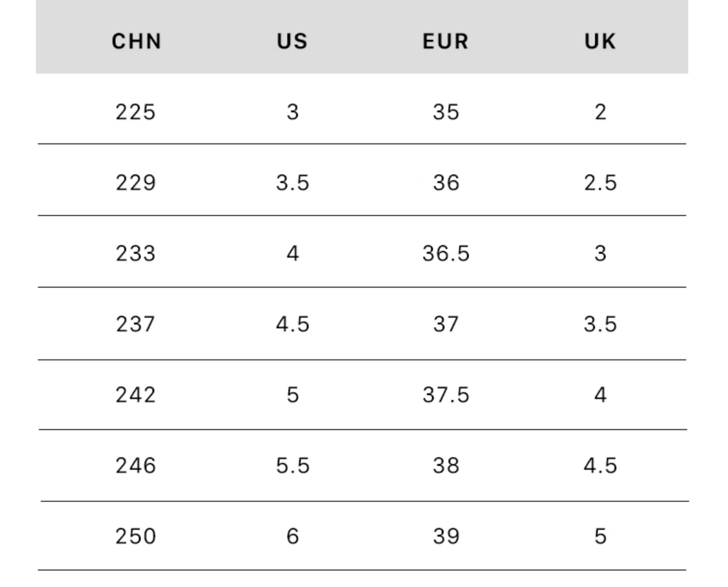
Task: Click the UK column header
Action: pyautogui.click(x=600, y=41)
